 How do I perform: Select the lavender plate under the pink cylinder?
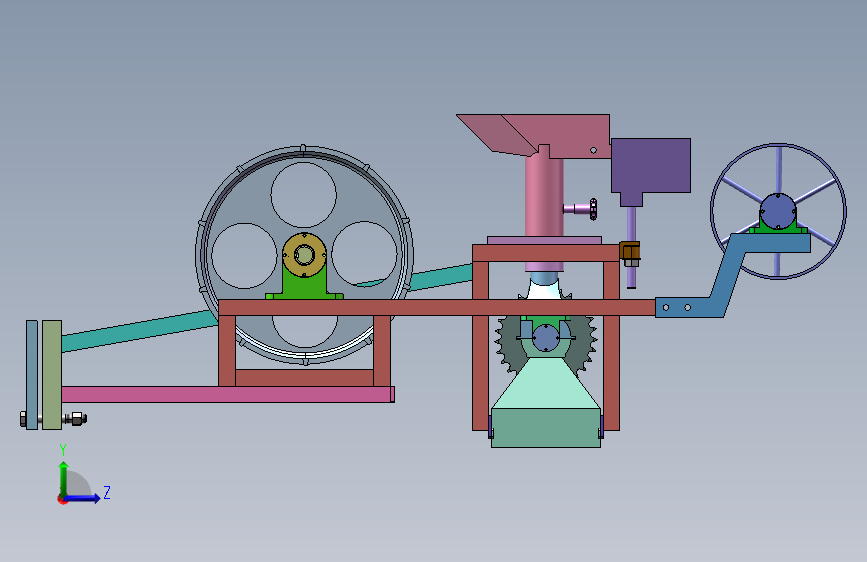[x=544, y=241]
